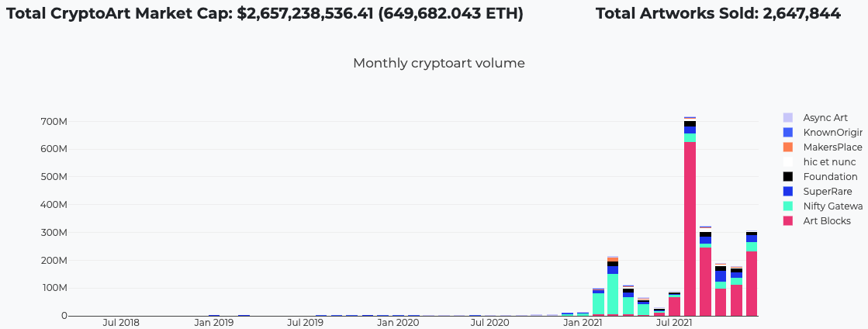Click the Async Art legend color swatch
Image resolution: width=868 pixels, height=329 pixels.
click(x=788, y=118)
